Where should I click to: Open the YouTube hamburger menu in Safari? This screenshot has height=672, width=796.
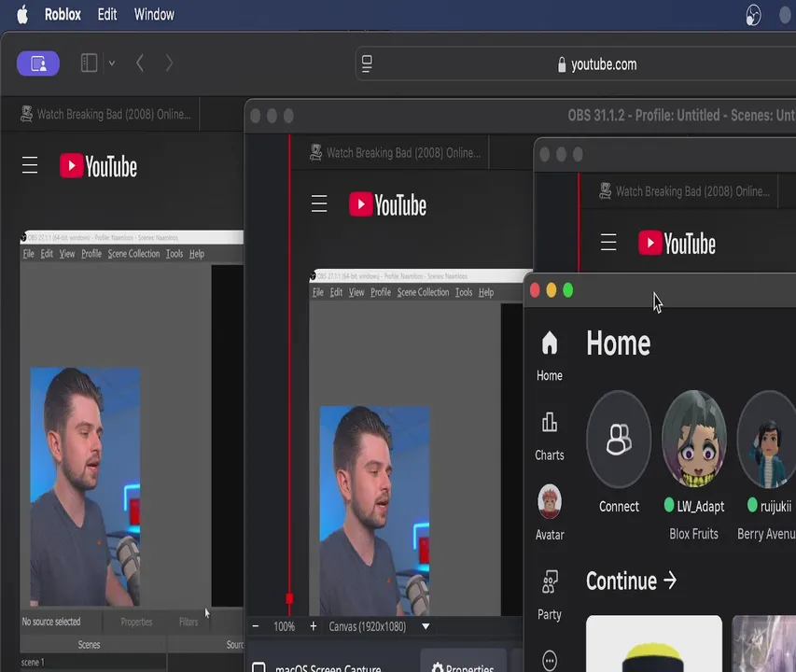point(30,165)
